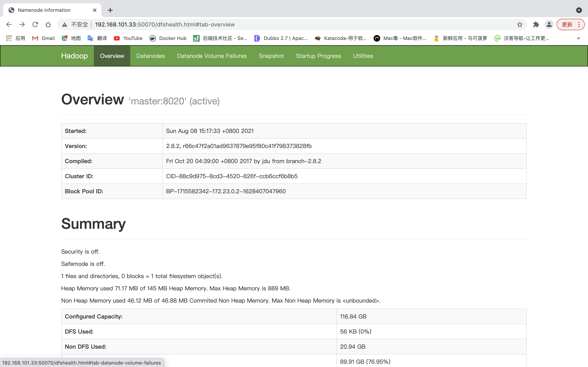Open the tab search dropdown arrow
Image resolution: width=588 pixels, height=367 pixels.
click(x=579, y=10)
